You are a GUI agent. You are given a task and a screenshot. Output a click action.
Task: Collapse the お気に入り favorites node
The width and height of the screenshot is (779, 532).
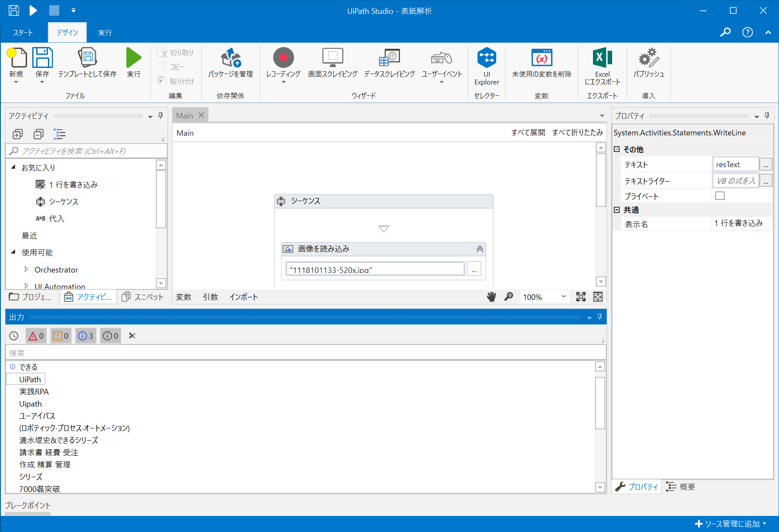[13, 167]
